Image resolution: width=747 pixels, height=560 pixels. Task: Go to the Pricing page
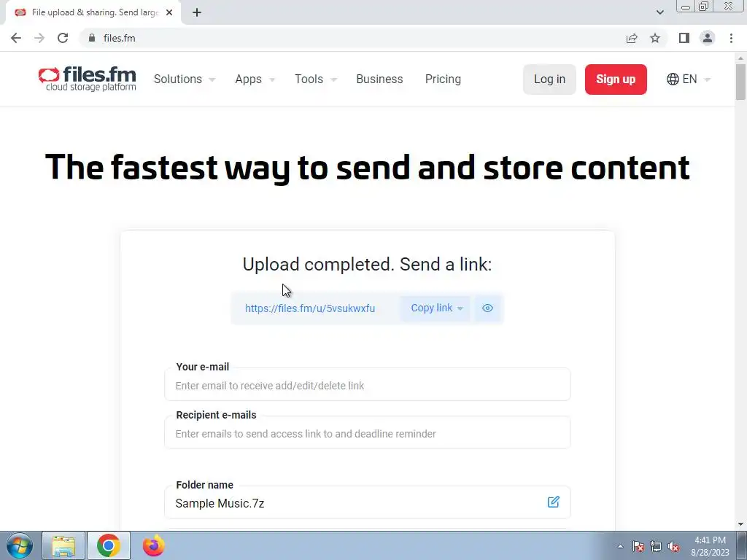(x=443, y=79)
